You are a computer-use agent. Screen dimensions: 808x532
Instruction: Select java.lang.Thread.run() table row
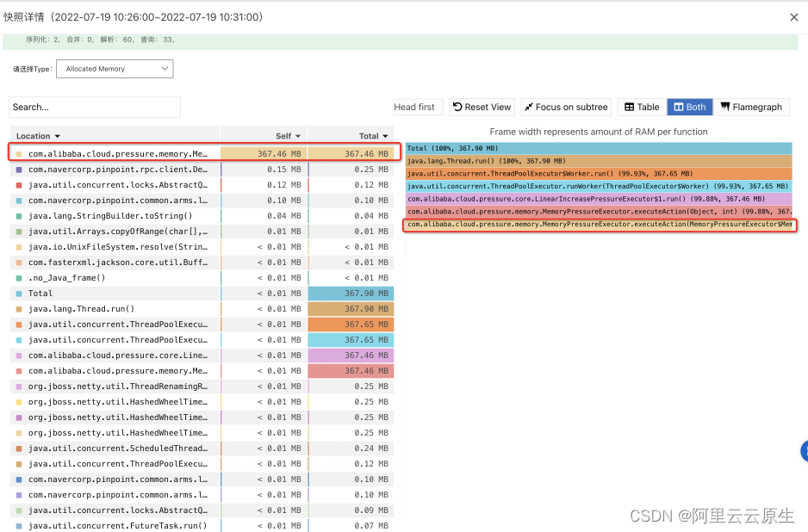pos(202,308)
